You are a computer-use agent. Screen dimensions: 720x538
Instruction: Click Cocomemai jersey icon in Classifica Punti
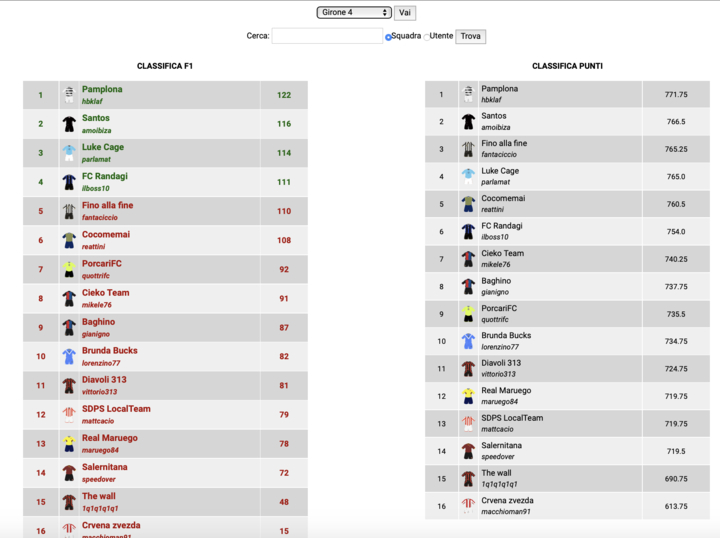pos(468,204)
